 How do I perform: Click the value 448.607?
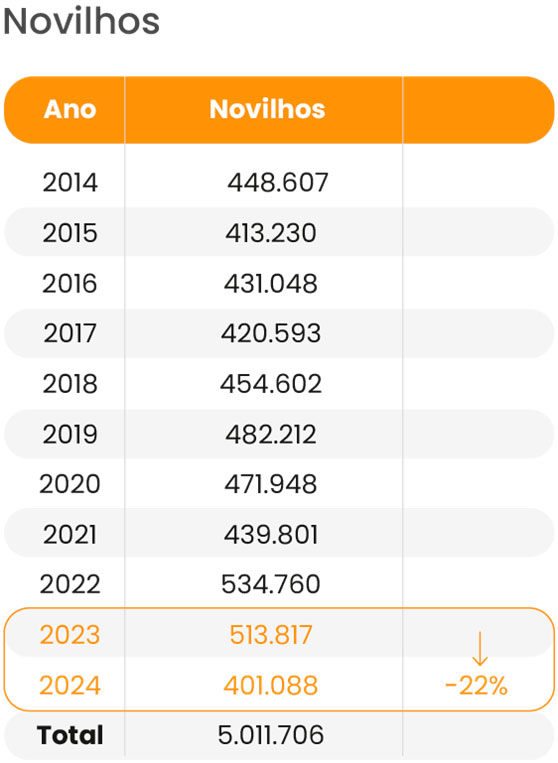click(x=278, y=183)
